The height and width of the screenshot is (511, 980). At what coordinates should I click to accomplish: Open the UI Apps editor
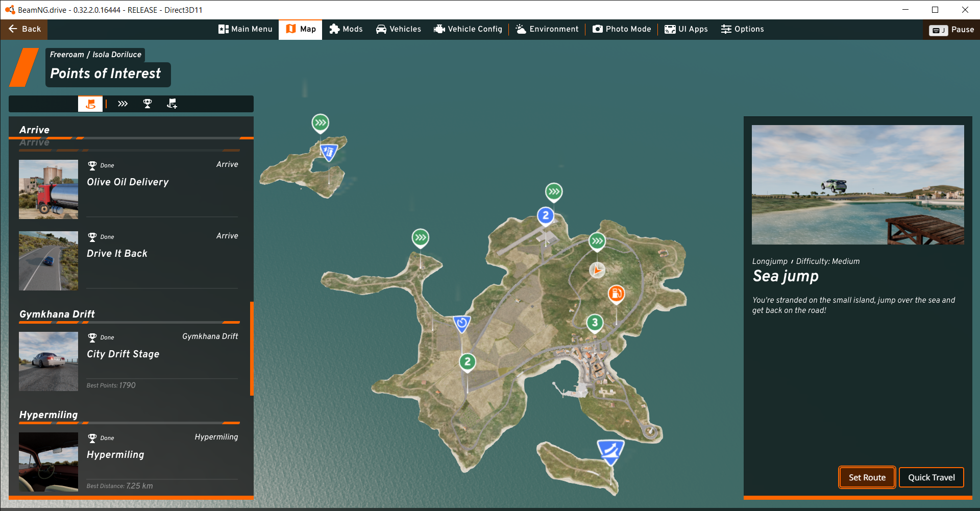tap(686, 29)
